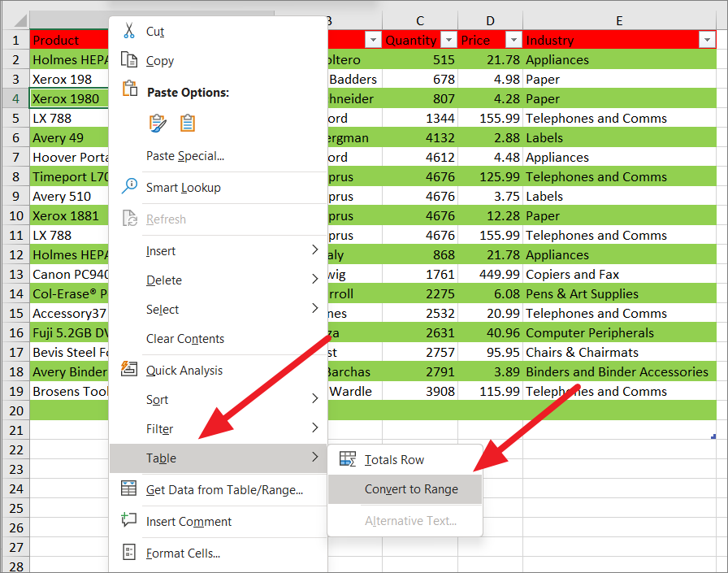728x573 pixels.
Task: Click the Smart Lookup magnifier icon
Action: click(128, 184)
